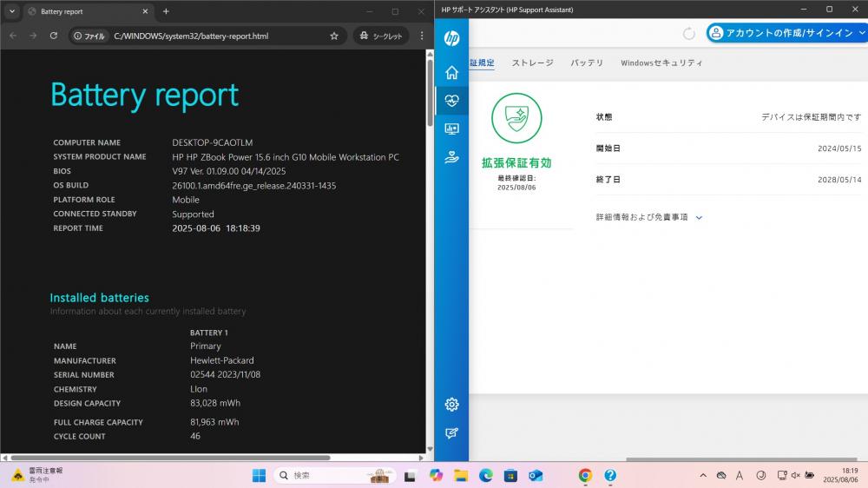The width and height of the screenshot is (868, 488).
Task: Click the OneDrive cloud tray icon
Action: click(721, 475)
